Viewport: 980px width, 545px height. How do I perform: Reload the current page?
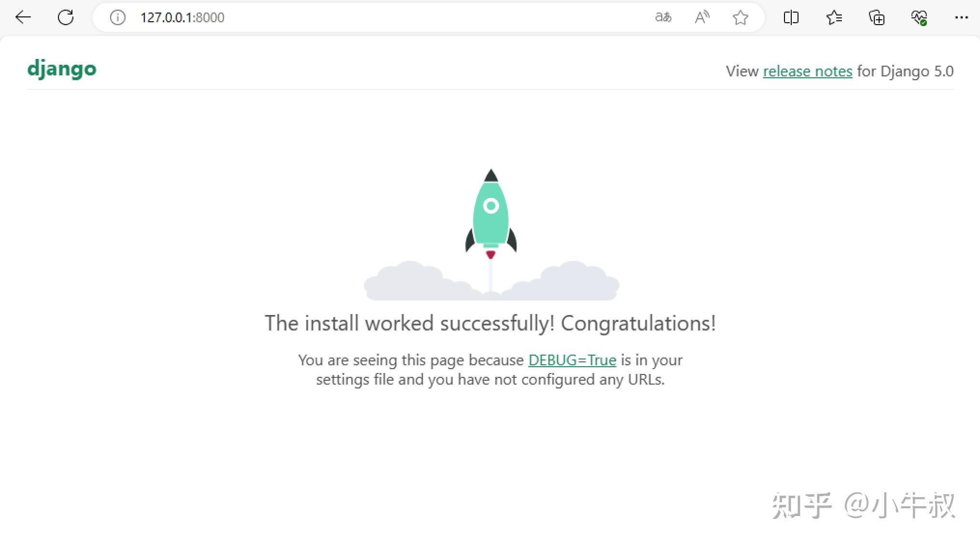click(66, 17)
